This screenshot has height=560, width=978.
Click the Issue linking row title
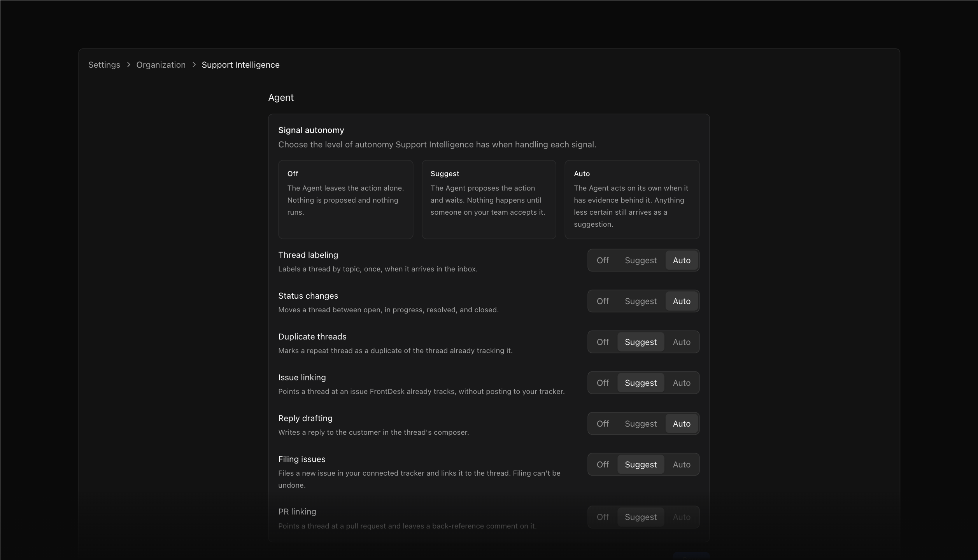pos(302,378)
